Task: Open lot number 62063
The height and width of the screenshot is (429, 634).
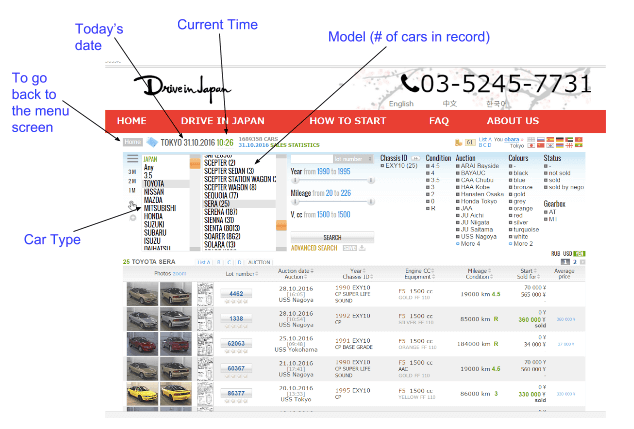Action: pyautogui.click(x=236, y=343)
